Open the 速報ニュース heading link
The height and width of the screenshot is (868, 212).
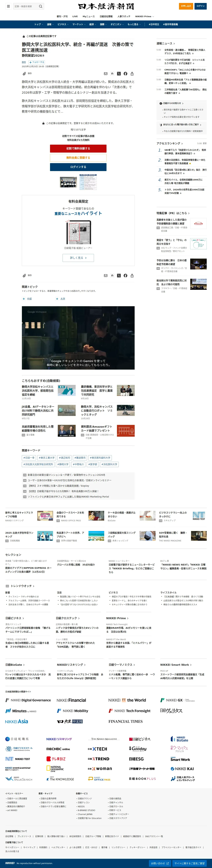click(165, 43)
